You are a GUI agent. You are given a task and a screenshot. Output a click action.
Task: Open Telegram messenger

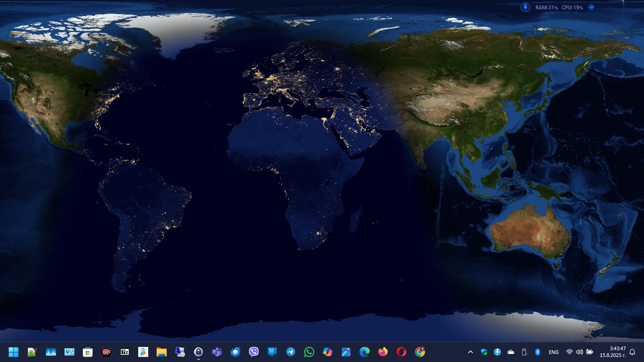290,352
